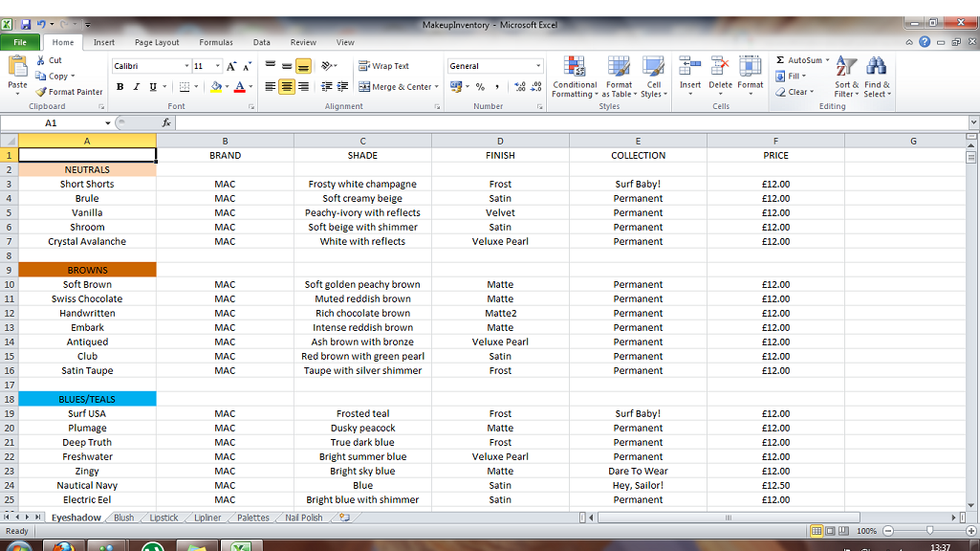Click the formula bar input

pos(572,122)
